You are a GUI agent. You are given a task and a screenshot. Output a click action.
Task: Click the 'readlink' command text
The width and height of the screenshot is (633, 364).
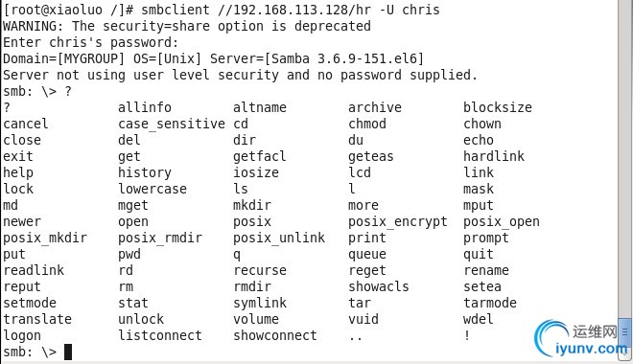click(34, 270)
